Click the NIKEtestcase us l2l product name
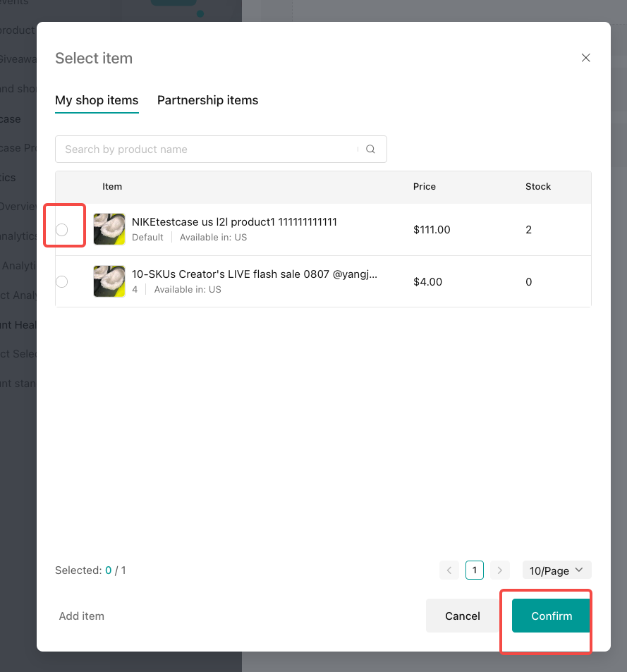This screenshot has height=672, width=627. click(234, 222)
